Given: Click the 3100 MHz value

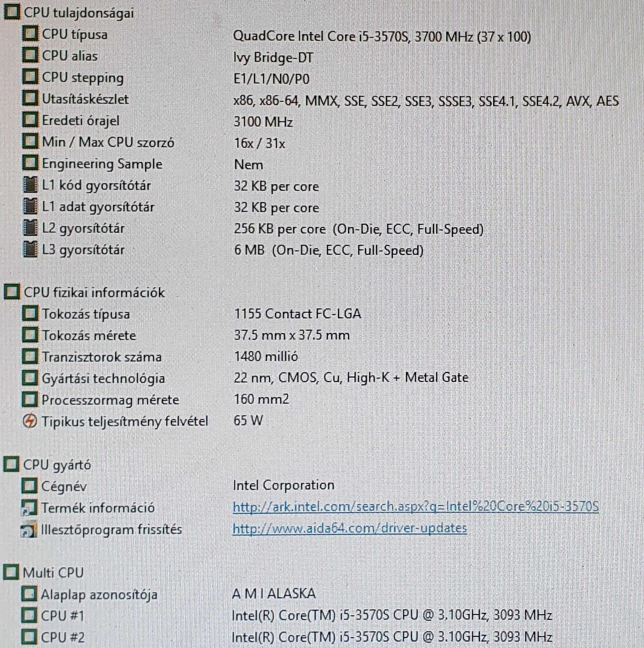Looking at the screenshot, I should point(263,122).
